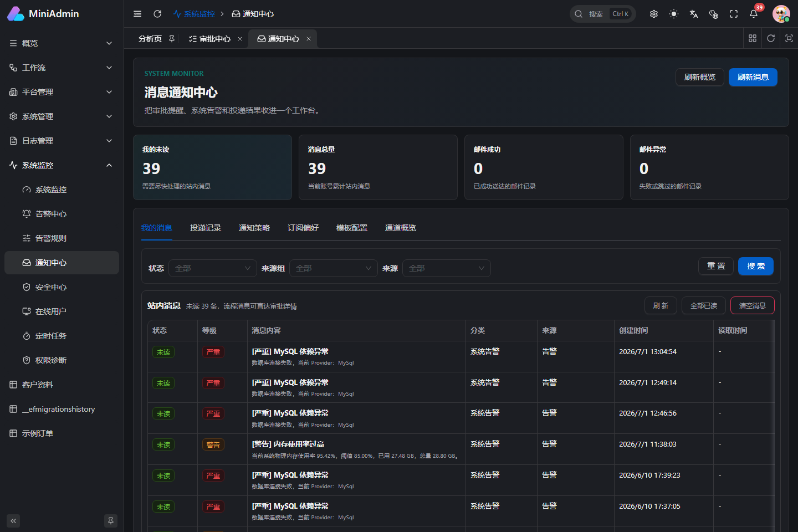Open the 状态 filter dropdown

(213, 268)
